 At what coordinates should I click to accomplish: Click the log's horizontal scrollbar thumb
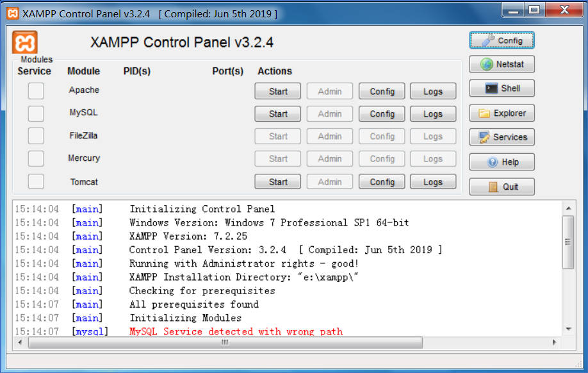click(x=225, y=342)
